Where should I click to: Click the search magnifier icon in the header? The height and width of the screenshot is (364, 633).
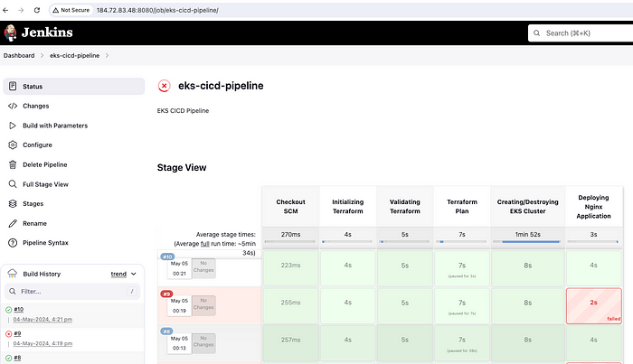[x=536, y=33]
